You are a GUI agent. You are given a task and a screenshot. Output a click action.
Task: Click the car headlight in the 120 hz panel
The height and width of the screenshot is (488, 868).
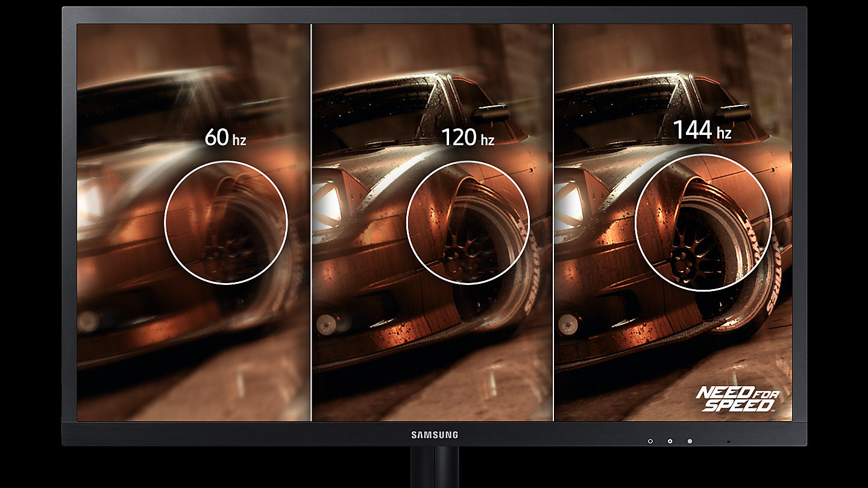pyautogui.click(x=326, y=201)
